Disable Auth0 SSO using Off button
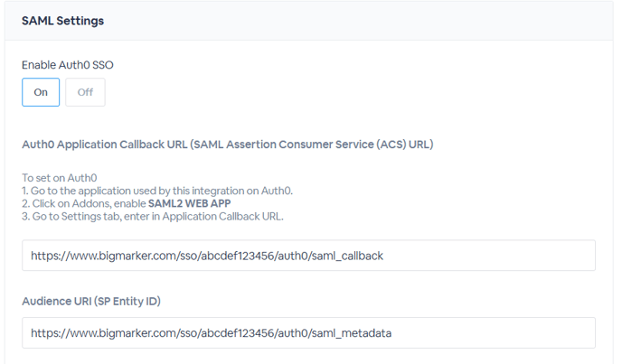The image size is (622, 364). point(85,92)
